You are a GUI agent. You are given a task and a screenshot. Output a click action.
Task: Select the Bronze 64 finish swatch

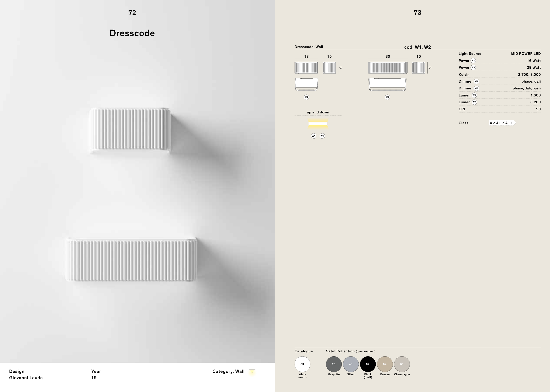pos(385,364)
